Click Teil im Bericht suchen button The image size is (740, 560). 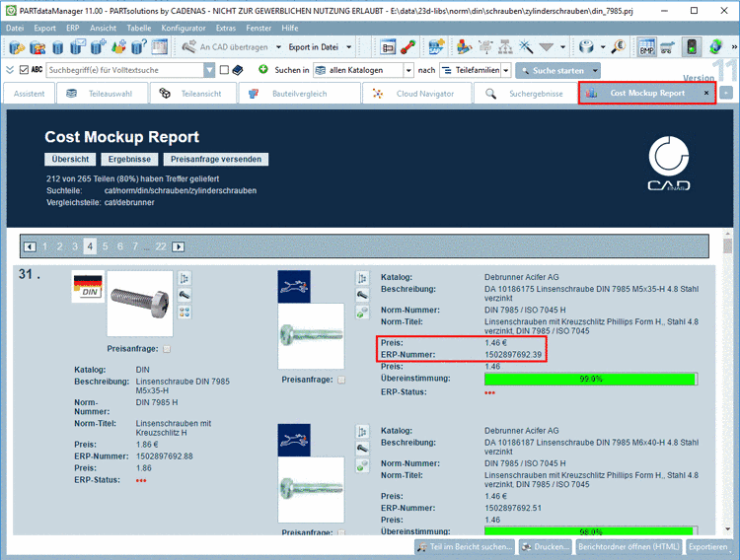point(466,547)
